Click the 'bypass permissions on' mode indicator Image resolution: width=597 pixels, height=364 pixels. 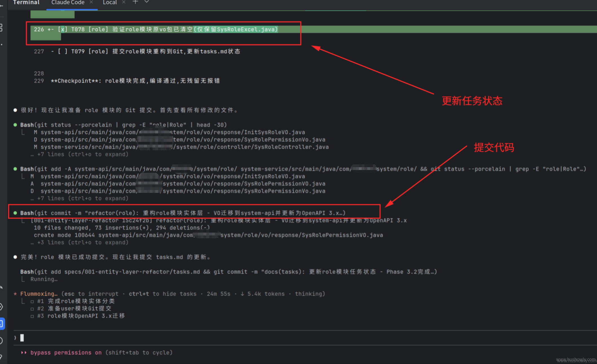(66, 353)
